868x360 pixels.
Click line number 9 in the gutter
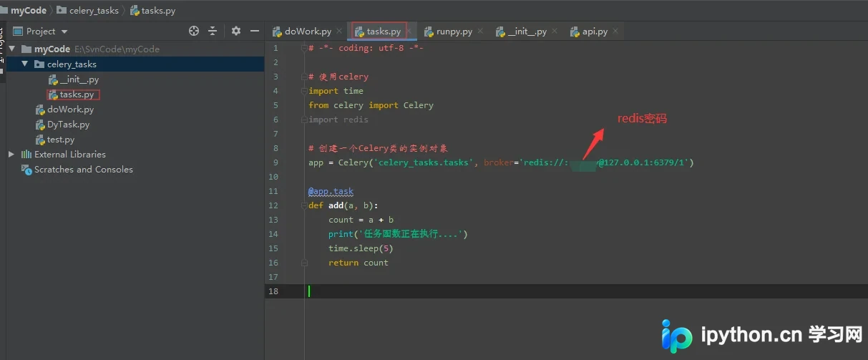click(275, 162)
